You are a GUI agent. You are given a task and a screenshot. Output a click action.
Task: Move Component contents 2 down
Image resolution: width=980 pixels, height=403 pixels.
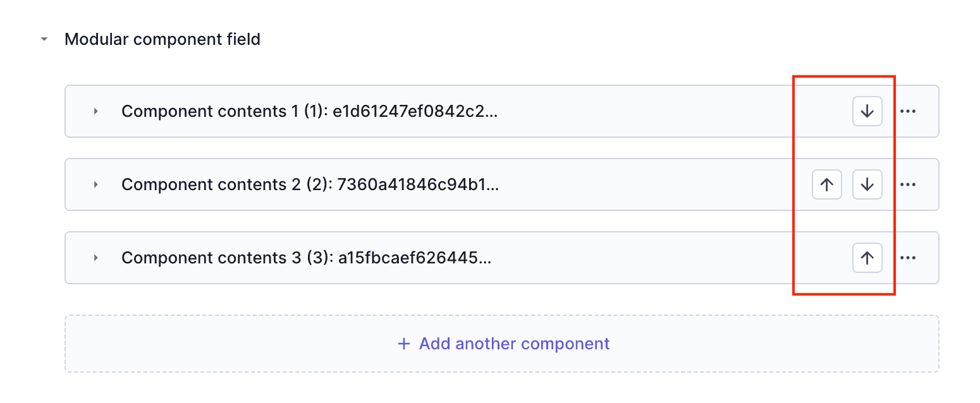pyautogui.click(x=867, y=184)
